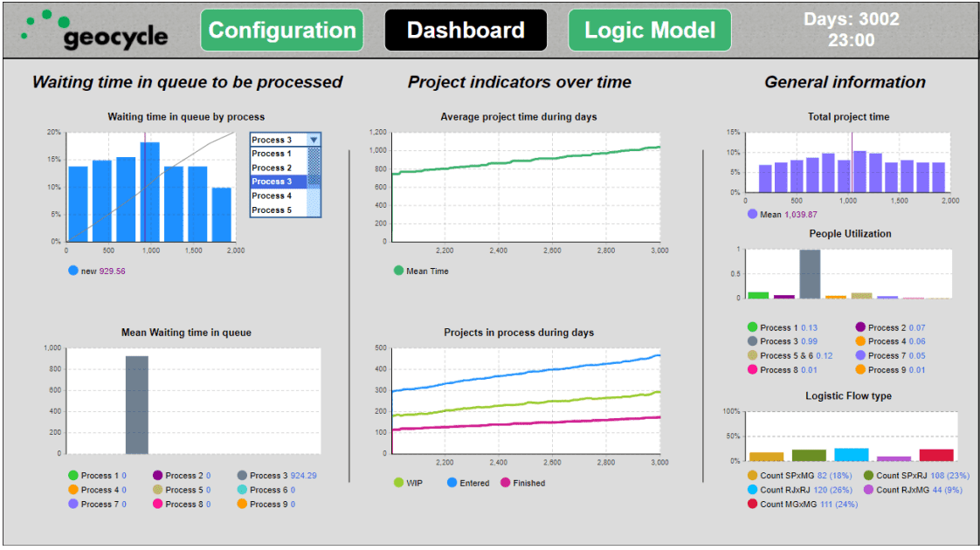Click the Days counter display

[x=851, y=30]
